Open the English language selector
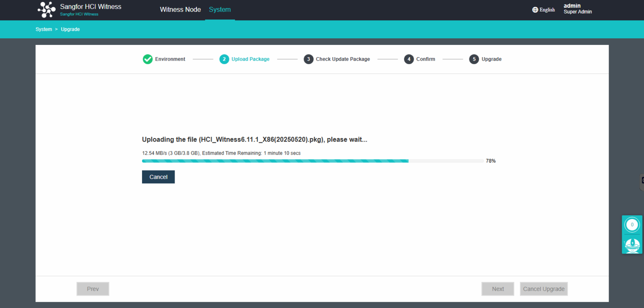Viewport: 644px width, 308px height. coord(543,10)
